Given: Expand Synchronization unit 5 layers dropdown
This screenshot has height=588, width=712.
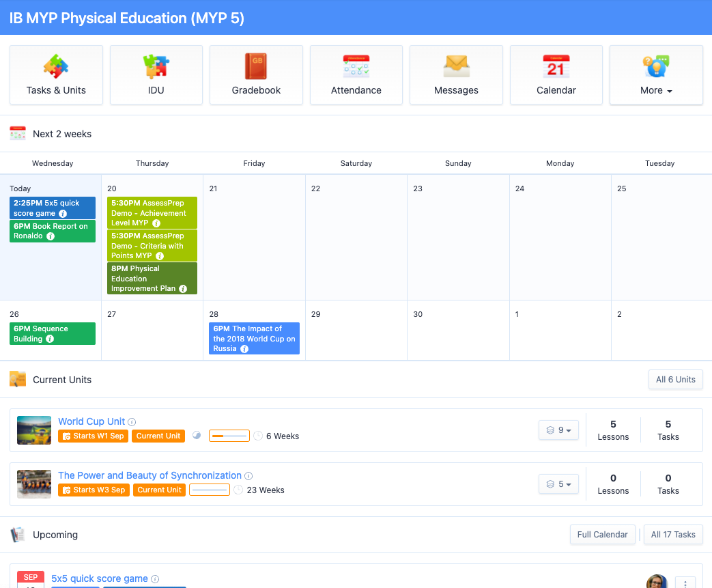Looking at the screenshot, I should click(559, 484).
